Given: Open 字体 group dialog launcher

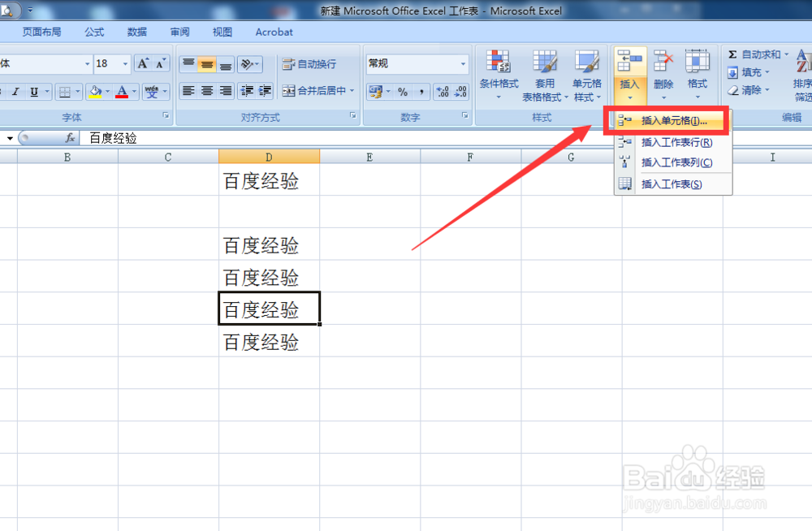Looking at the screenshot, I should pyautogui.click(x=166, y=115).
